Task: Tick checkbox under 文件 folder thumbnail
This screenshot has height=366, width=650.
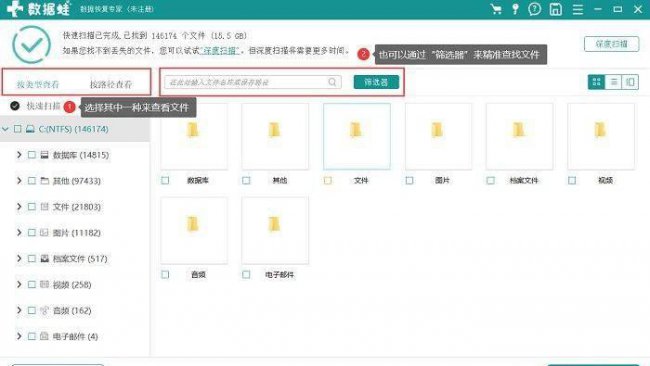Action: pyautogui.click(x=328, y=180)
